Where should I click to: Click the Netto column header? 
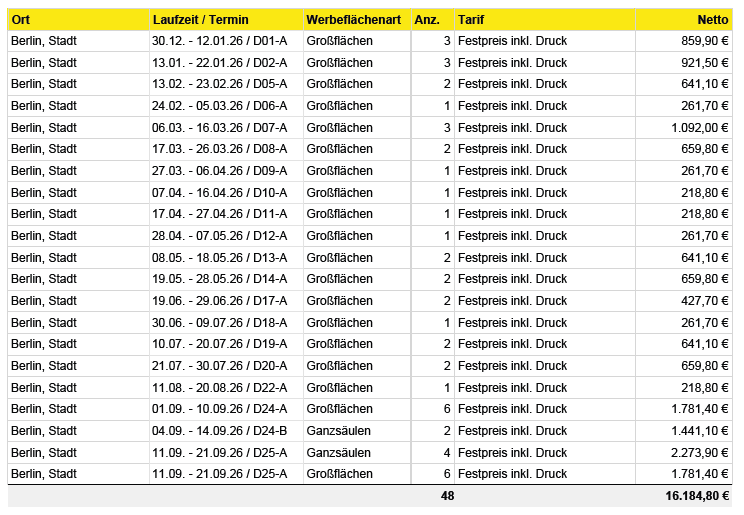(x=713, y=20)
